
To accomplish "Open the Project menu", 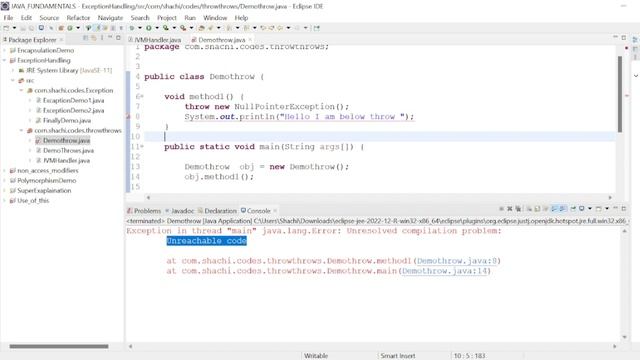I will pyautogui.click(x=167, y=18).
